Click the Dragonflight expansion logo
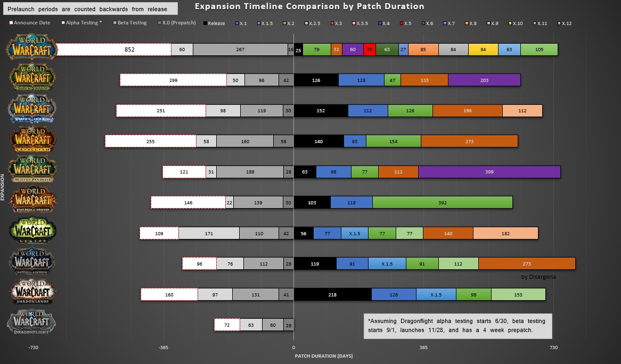Viewport: 621px width, 364px height. point(32,325)
